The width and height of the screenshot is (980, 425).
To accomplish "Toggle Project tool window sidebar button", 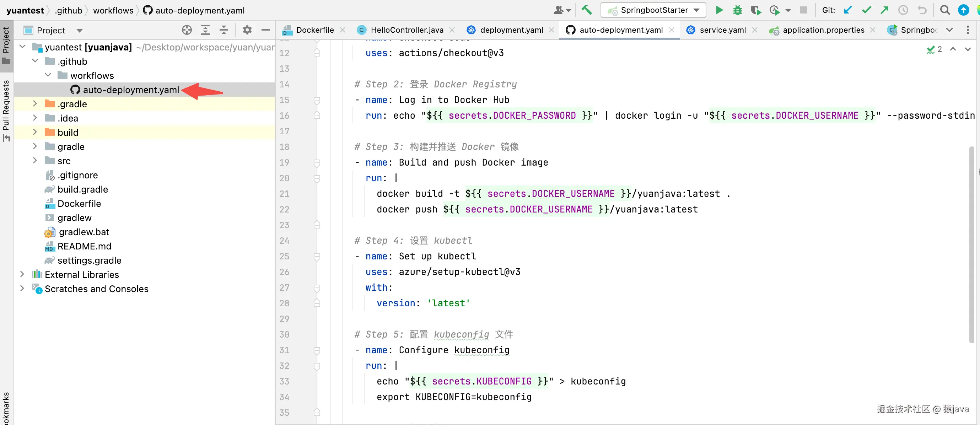I will 6,45.
